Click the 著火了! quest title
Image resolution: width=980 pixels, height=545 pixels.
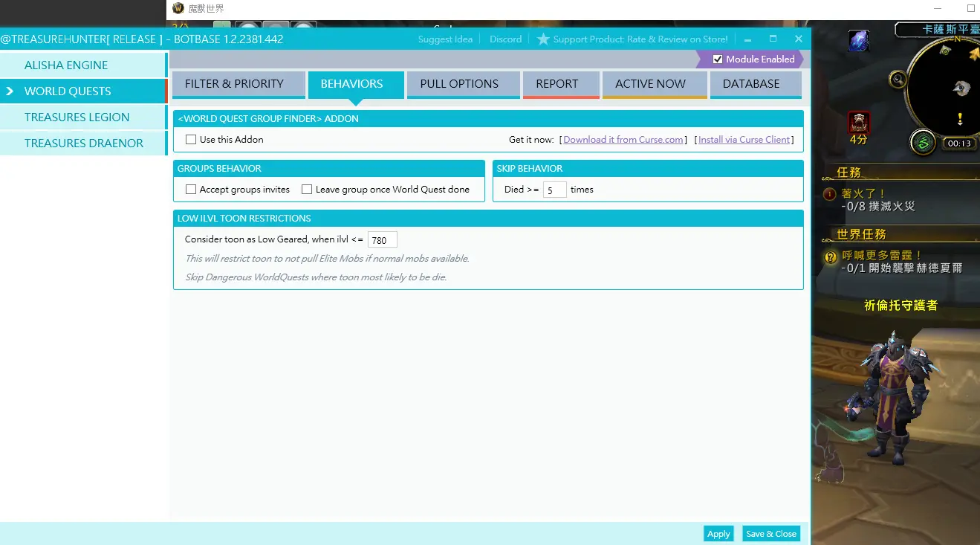click(864, 194)
